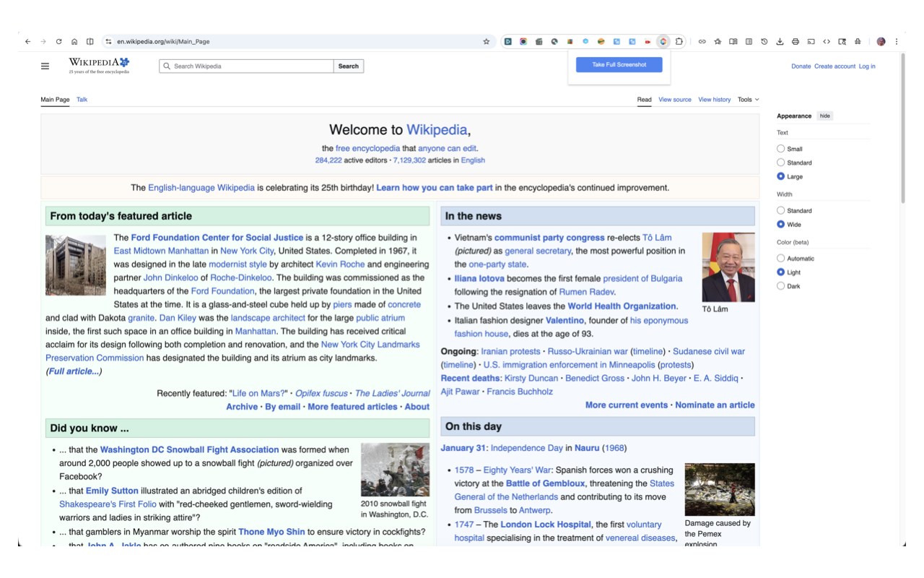This screenshot has width=924, height=578.
Task: Open the Tô Lâm portrait thumbnail
Action: [728, 267]
